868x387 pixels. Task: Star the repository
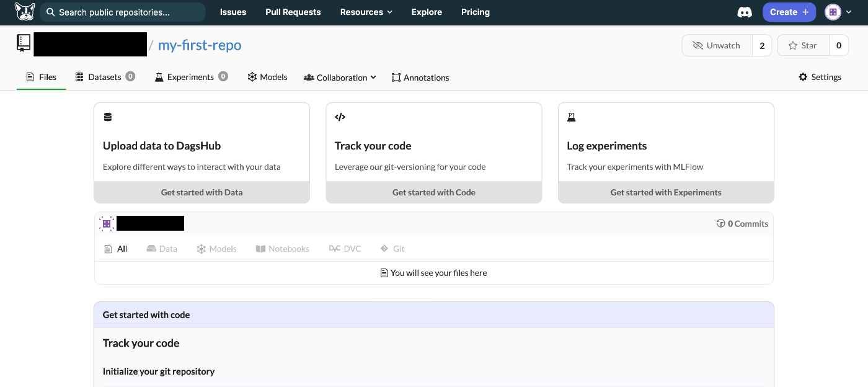(803, 45)
